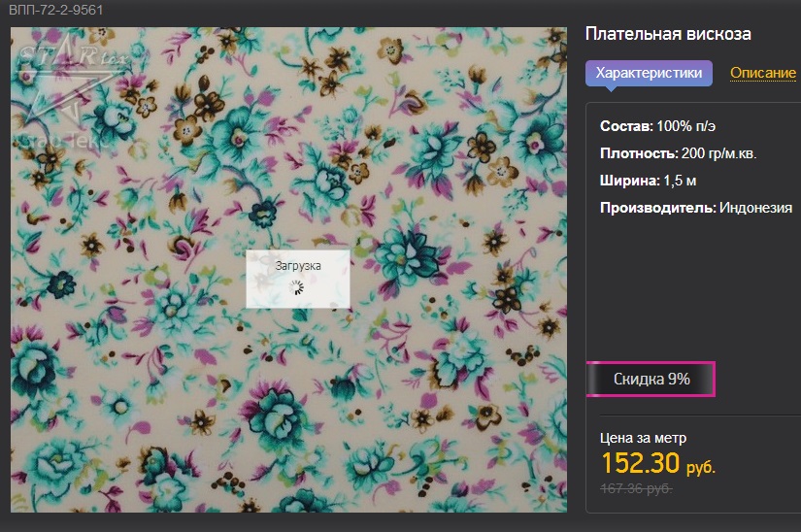Click the Производитель: Индонезия line
Screen dimensions: 801x532
coord(695,208)
